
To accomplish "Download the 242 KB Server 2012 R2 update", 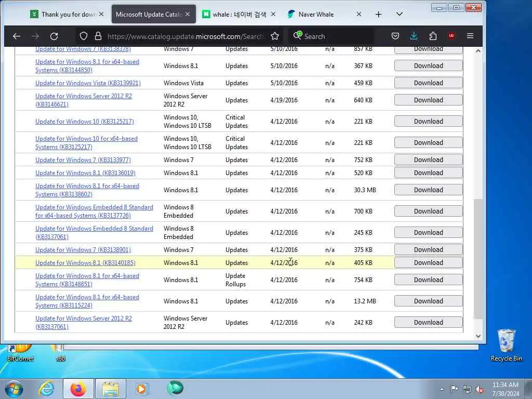I will pos(428,323).
